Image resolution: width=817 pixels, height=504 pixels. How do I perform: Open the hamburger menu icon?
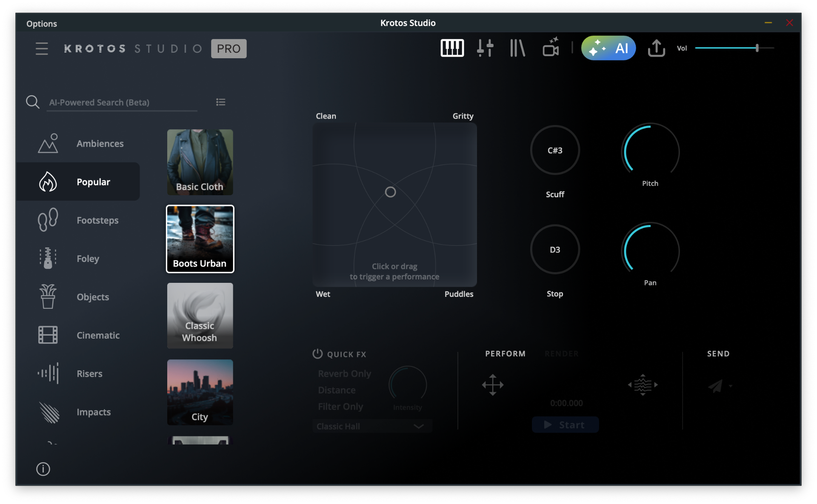[42, 48]
